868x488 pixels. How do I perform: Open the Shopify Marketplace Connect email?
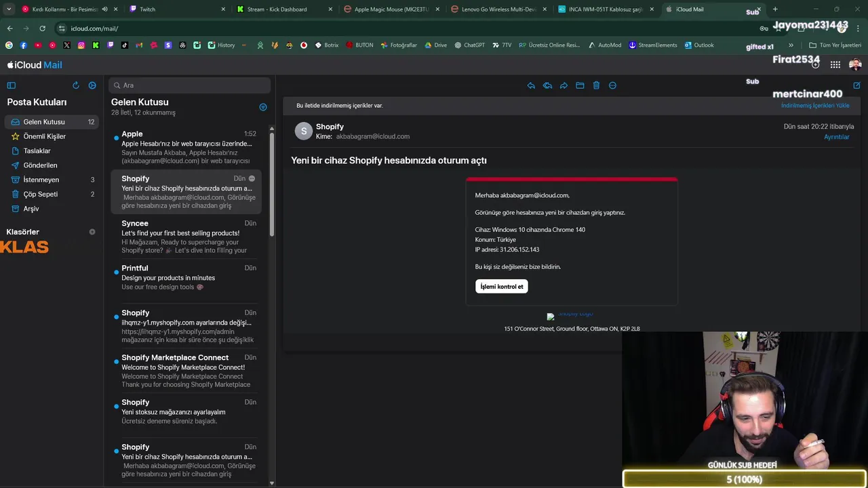click(186, 371)
